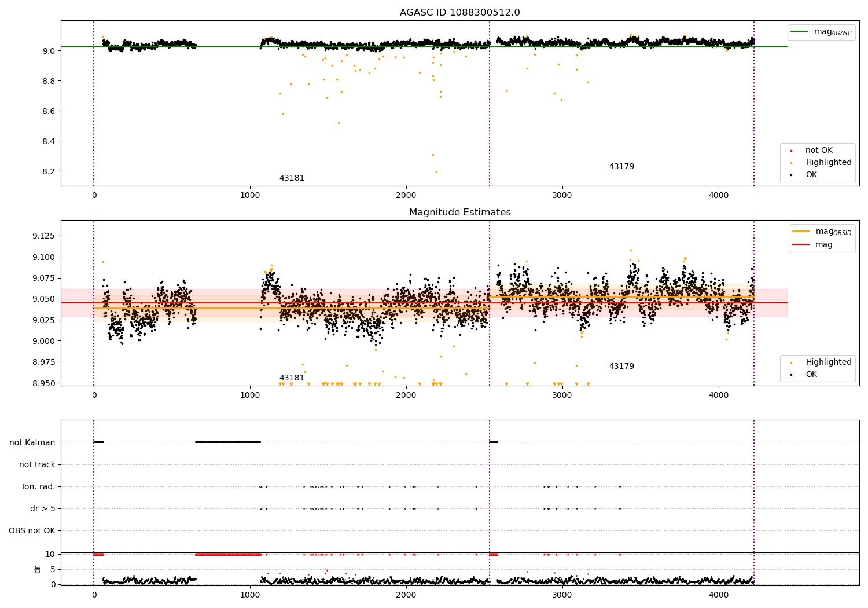Click x-axis tick '4000' in top plot

(719, 196)
